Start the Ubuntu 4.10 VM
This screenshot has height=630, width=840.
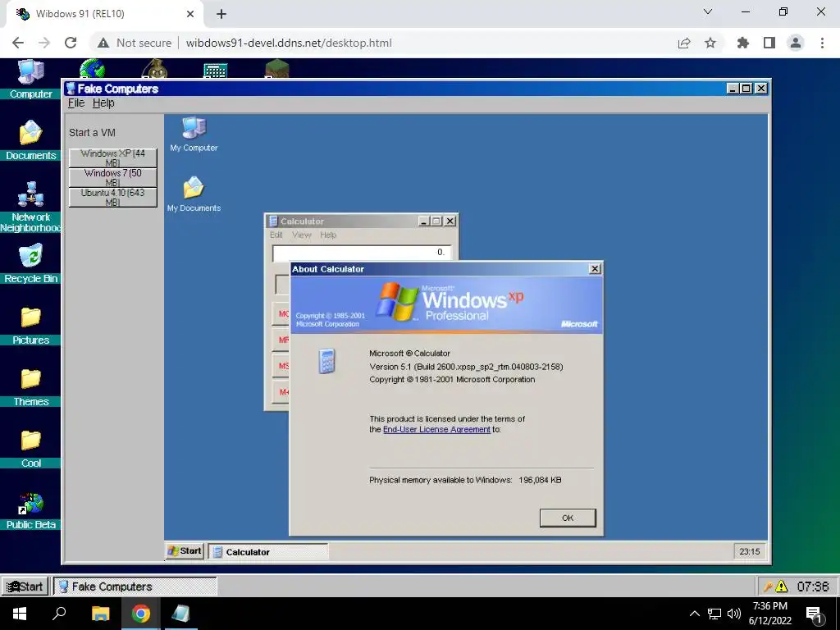pos(113,197)
